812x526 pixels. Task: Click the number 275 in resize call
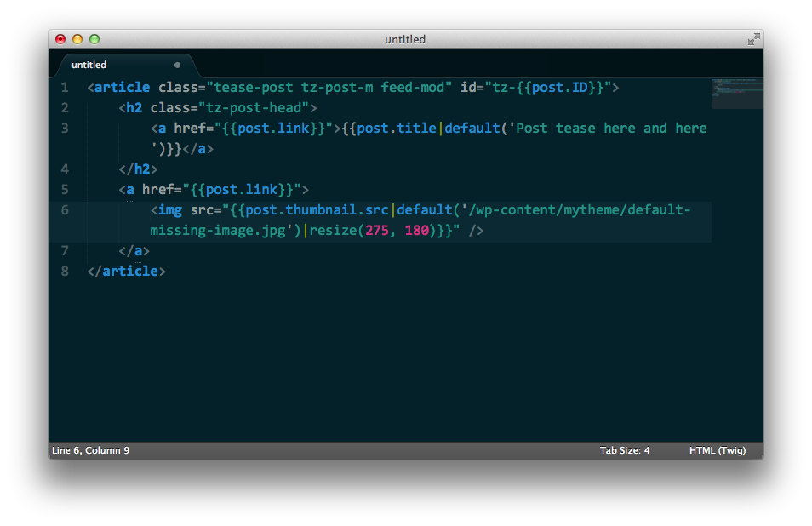coord(377,231)
